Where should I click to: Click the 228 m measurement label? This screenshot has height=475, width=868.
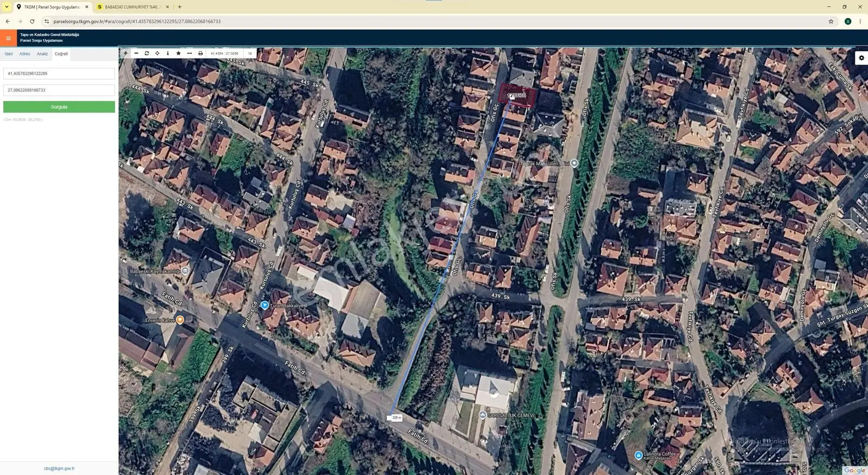pyautogui.click(x=397, y=417)
